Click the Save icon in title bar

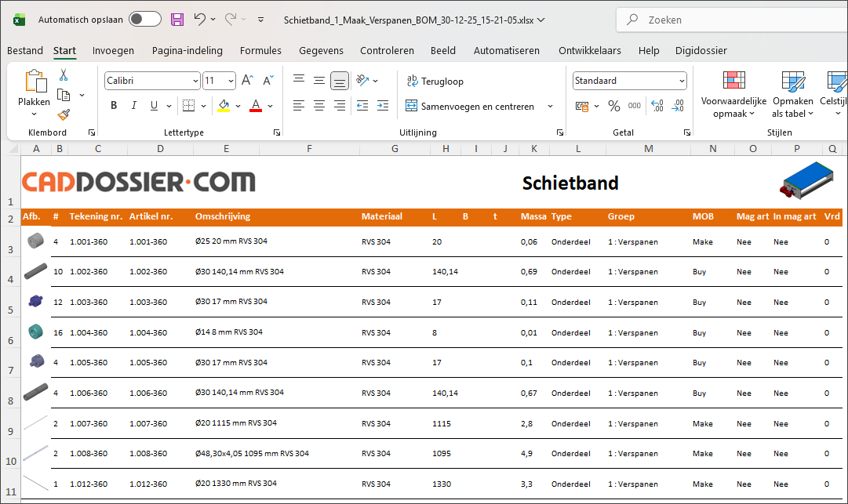click(177, 20)
